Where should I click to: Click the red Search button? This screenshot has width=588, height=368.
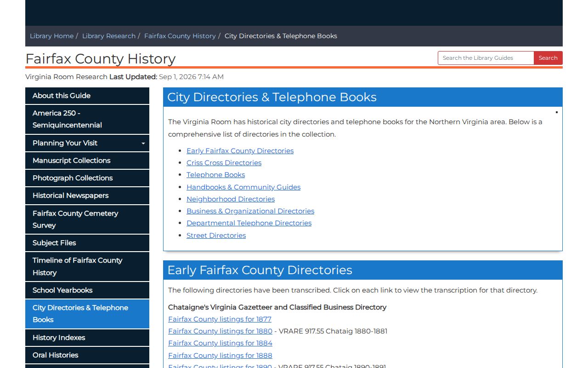548,58
